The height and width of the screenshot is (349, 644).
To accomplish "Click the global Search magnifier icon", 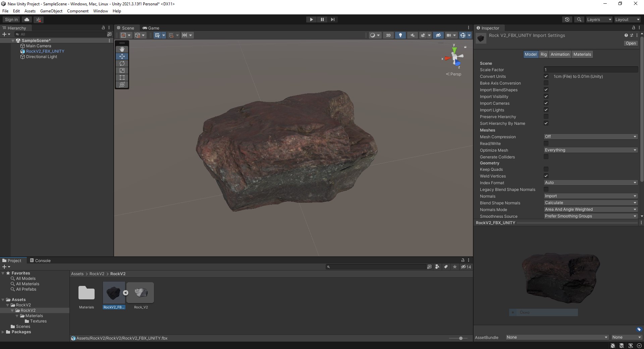I will 579,19.
